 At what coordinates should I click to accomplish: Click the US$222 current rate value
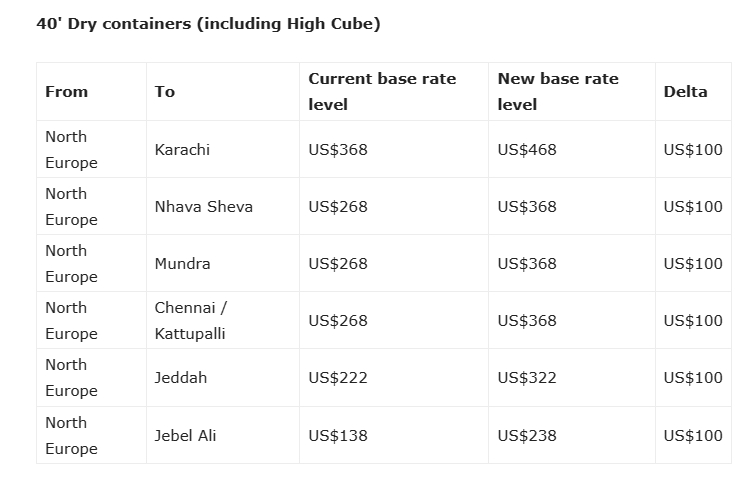(x=338, y=378)
